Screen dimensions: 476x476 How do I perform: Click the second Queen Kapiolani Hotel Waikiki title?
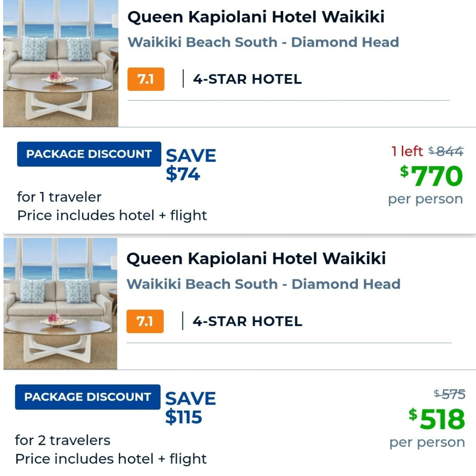coord(256,259)
